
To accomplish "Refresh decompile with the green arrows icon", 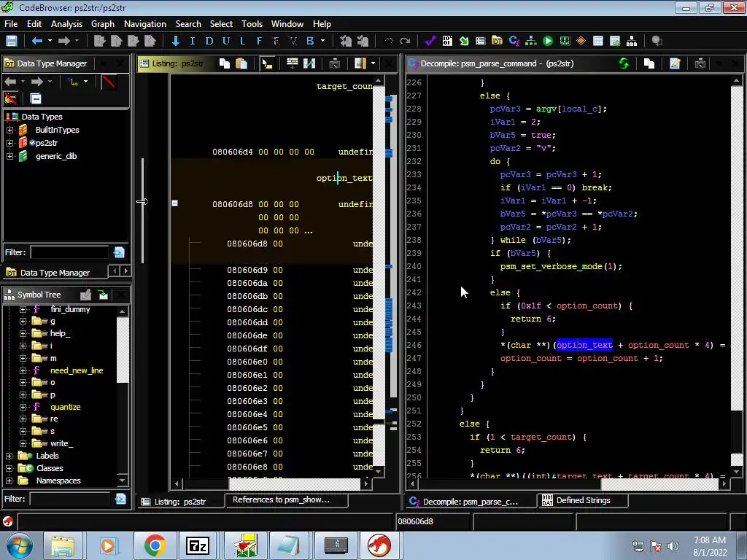I will click(624, 63).
